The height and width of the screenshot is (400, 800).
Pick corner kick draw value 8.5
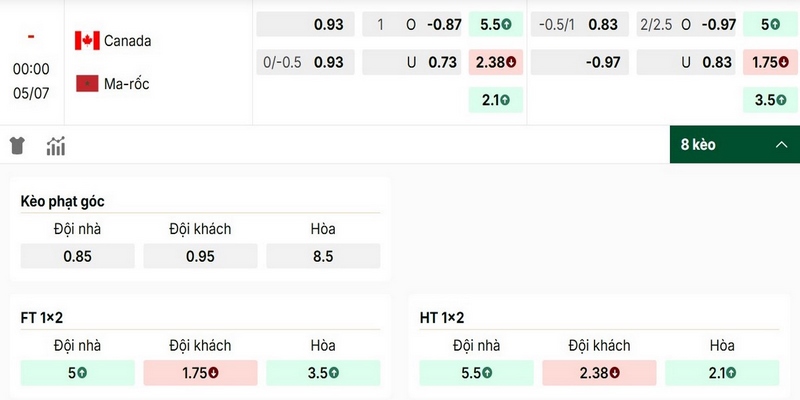tap(323, 256)
